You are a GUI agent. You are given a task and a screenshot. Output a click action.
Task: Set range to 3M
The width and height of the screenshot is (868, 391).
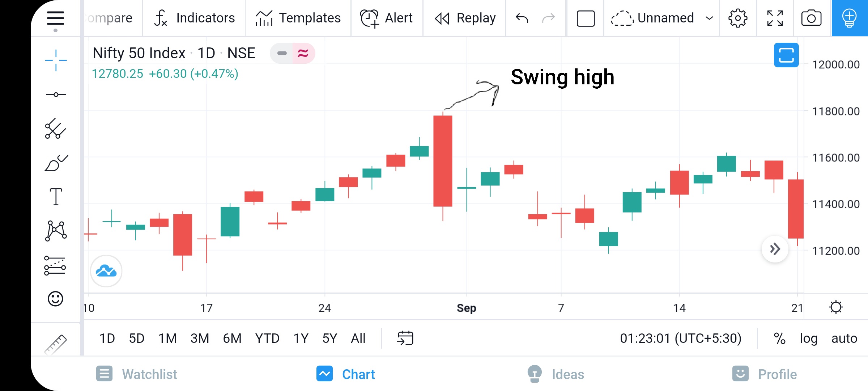tap(200, 339)
